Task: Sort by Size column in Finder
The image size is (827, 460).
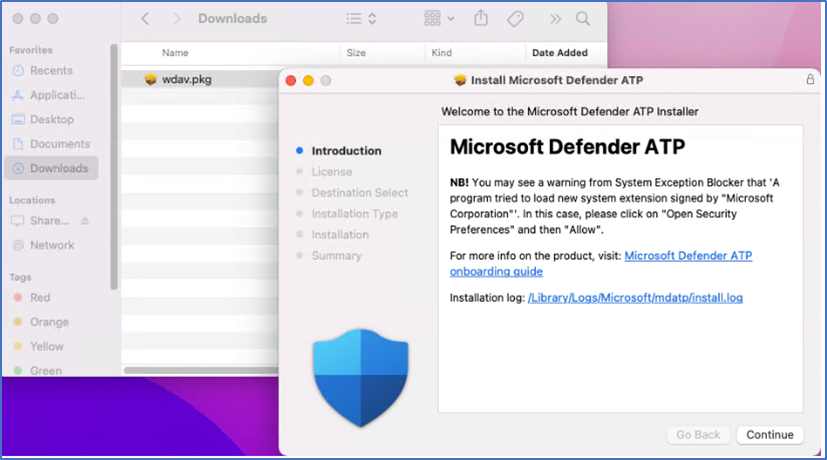Action: pos(356,53)
